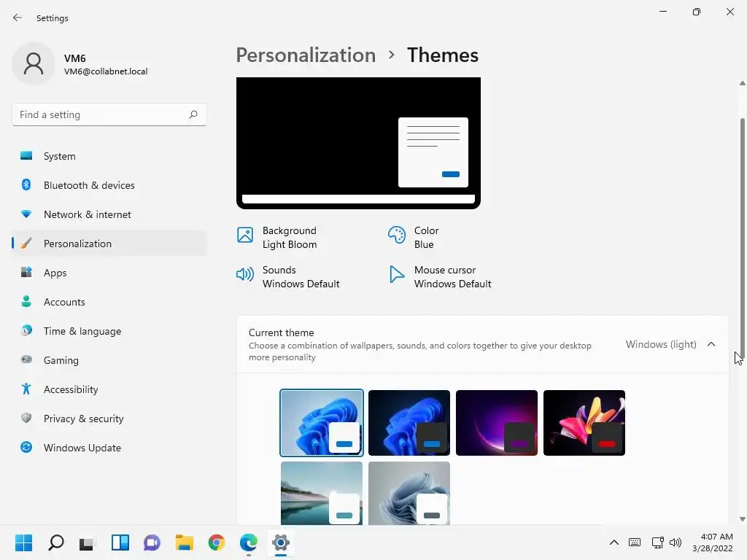Select the purple Glow theme thumbnail

497,423
